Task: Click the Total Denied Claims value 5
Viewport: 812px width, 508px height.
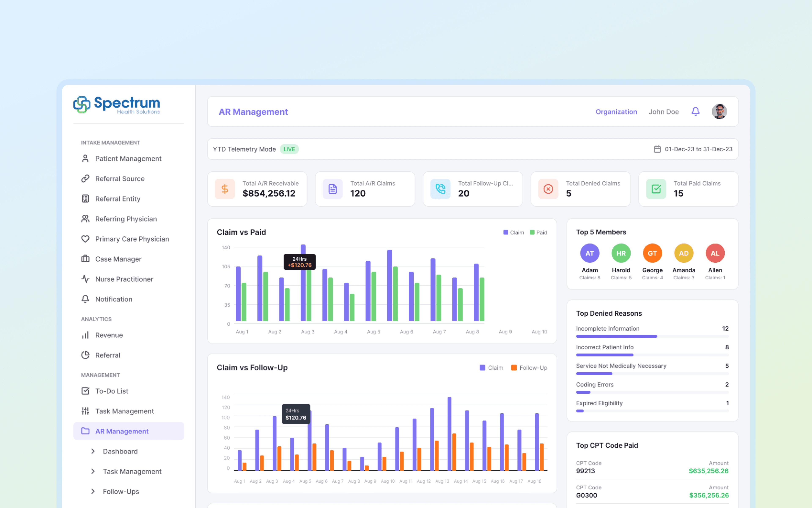Action: coord(569,193)
